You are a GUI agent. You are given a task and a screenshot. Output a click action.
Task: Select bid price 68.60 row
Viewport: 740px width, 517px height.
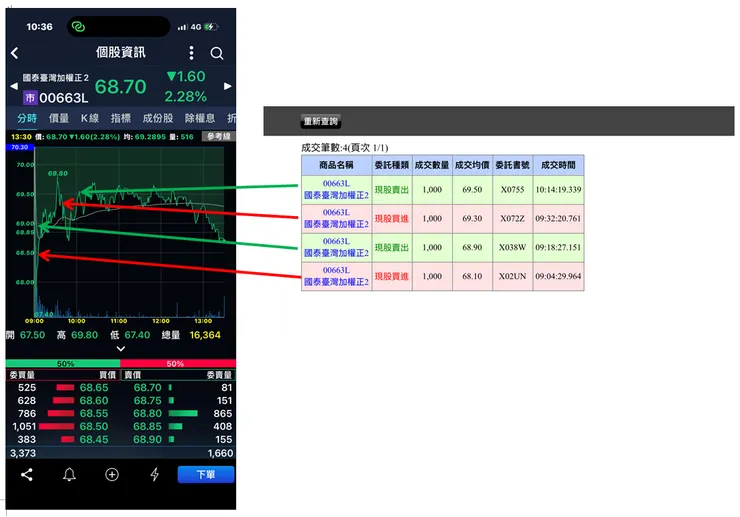point(63,400)
